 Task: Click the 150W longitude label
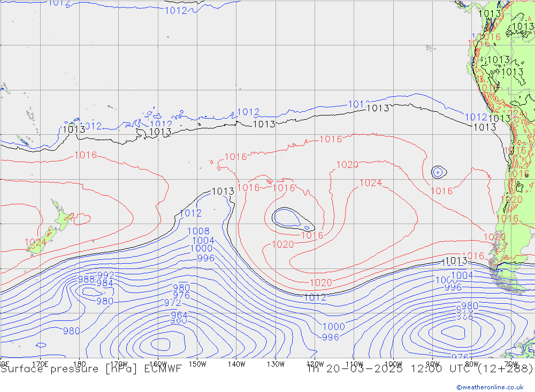pos(197,364)
